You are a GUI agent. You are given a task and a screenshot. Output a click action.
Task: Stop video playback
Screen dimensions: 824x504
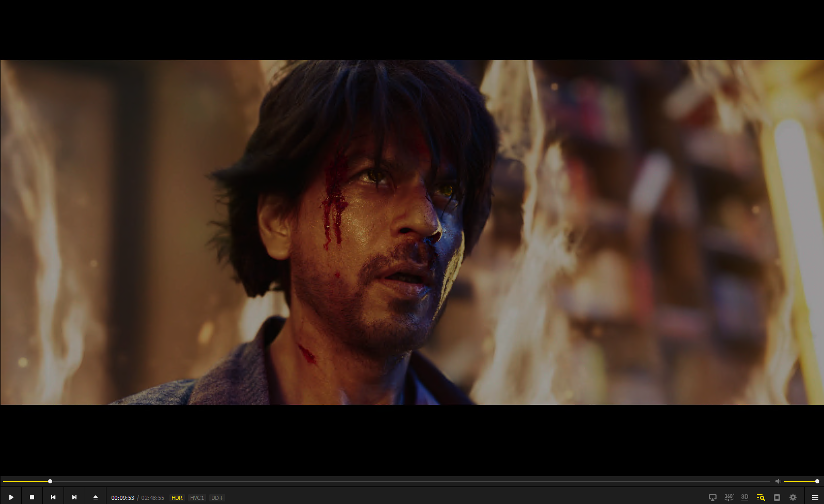click(32, 497)
